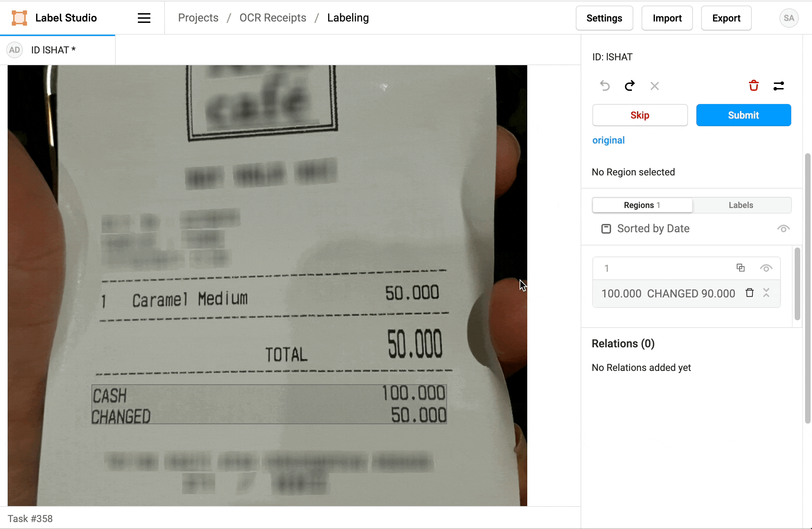Click the delete icon for region annotation
The width and height of the screenshot is (812, 529).
748,293
